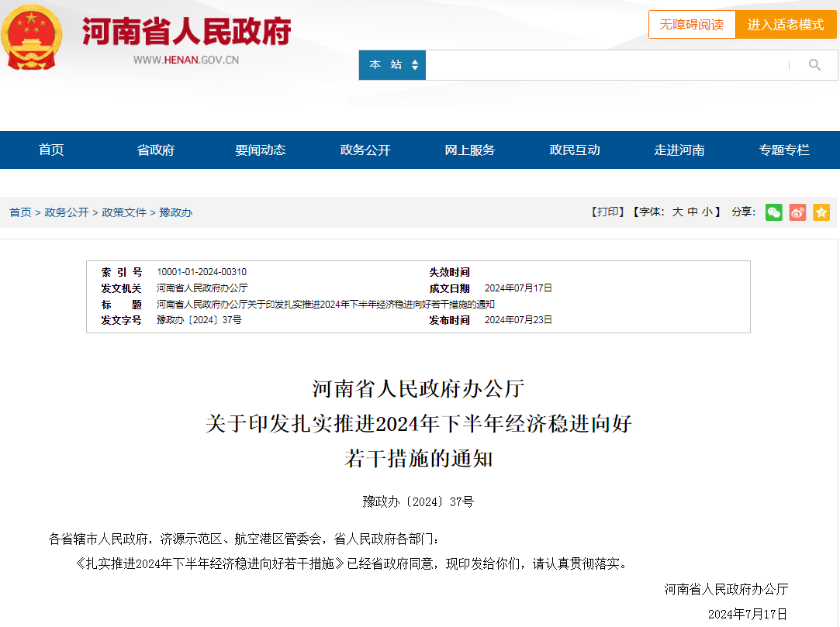Image resolution: width=840 pixels, height=627 pixels.
Task: Click the magnifier search icon
Action: (x=814, y=65)
